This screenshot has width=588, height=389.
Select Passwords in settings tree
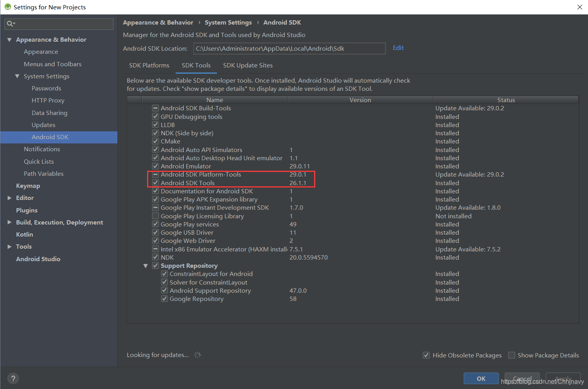pos(46,88)
